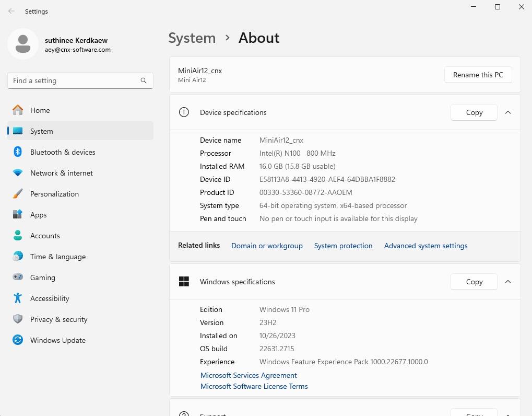Collapse the Windows specifications section
Screen dimensions: 532x416
pyautogui.click(x=508, y=282)
